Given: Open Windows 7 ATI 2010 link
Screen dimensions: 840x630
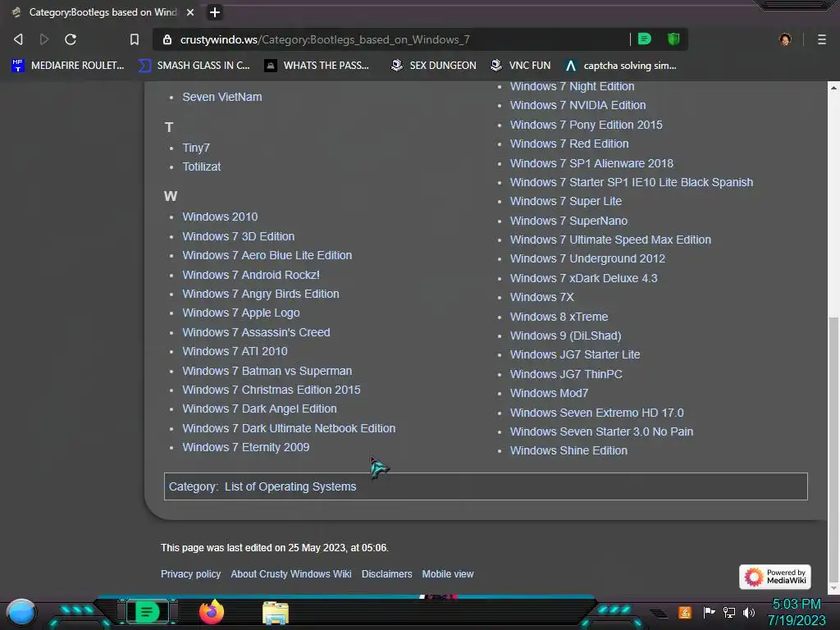Looking at the screenshot, I should tap(235, 351).
